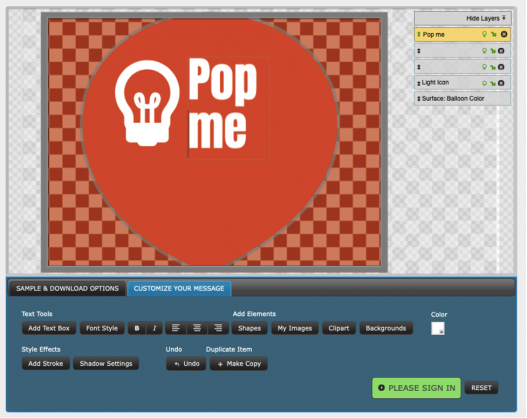The image size is (527, 418).
Task: Select Customize Your Message tab
Action: [x=179, y=288]
